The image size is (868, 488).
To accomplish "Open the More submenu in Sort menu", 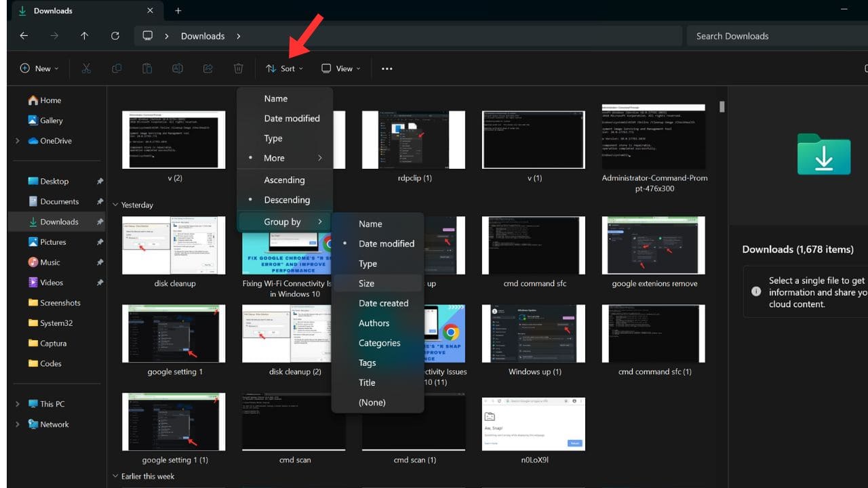I will click(x=285, y=158).
